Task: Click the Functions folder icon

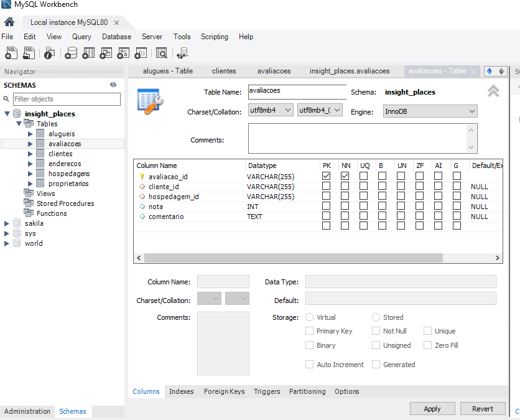Action: (x=29, y=213)
